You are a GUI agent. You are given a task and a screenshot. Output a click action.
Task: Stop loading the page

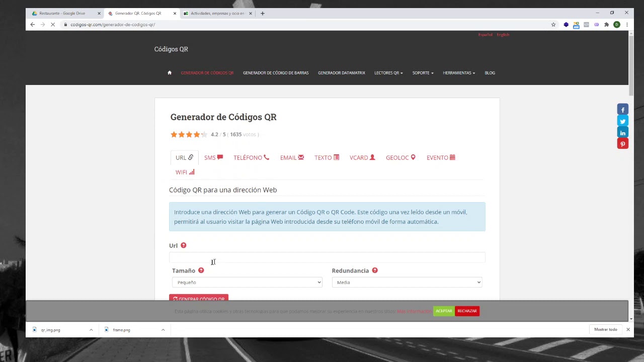53,25
